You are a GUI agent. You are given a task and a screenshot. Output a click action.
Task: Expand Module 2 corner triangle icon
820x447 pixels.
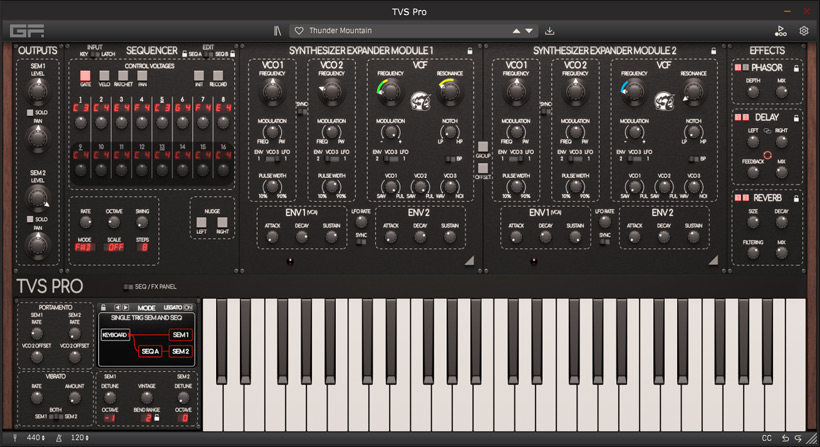click(714, 260)
